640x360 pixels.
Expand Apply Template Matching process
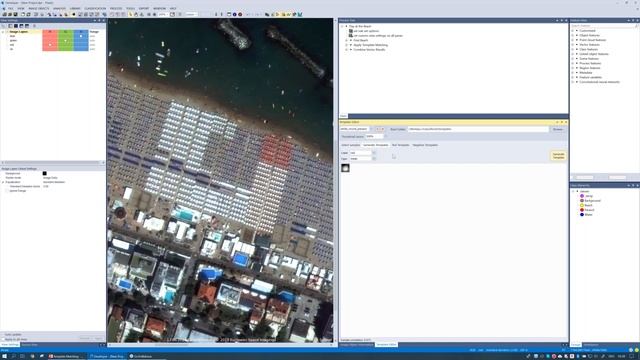click(x=347, y=45)
